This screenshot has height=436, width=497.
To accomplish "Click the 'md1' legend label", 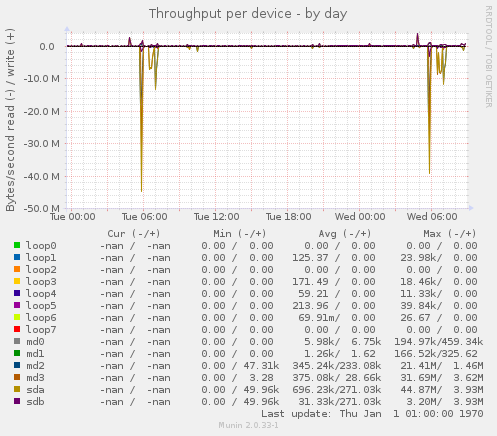I will tap(35, 354).
